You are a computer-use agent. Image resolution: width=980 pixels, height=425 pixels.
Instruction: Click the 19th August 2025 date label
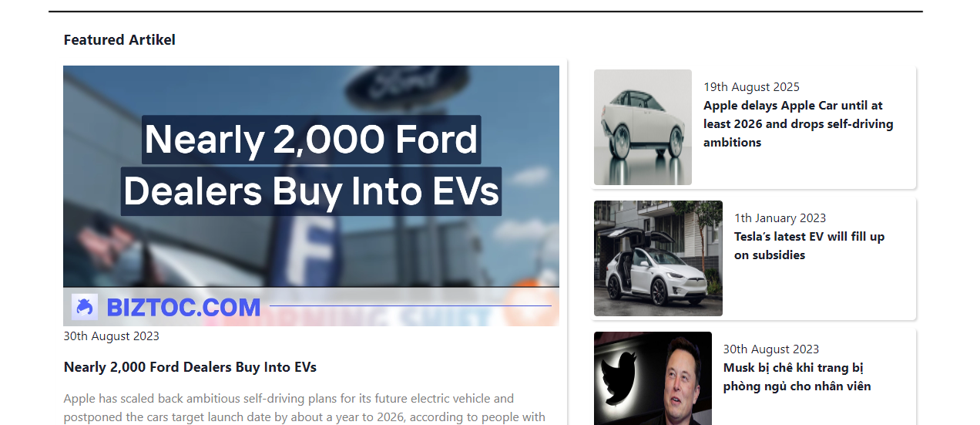tap(751, 86)
